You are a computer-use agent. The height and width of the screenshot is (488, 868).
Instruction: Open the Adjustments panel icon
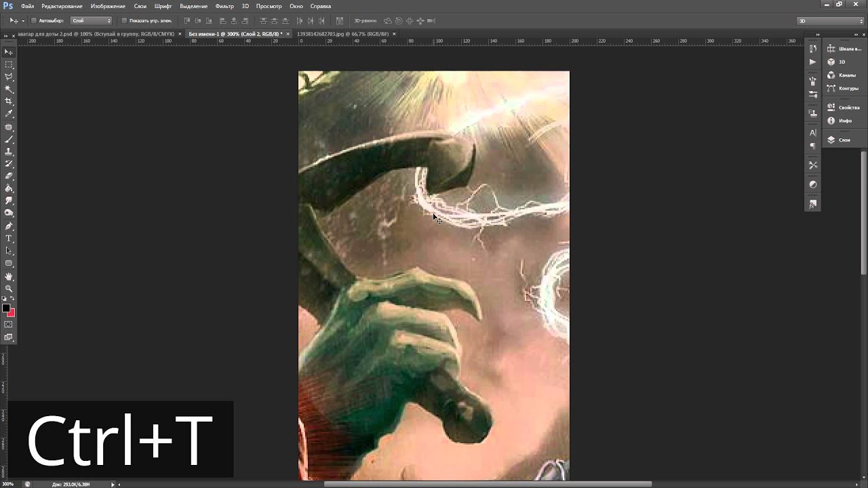point(813,184)
